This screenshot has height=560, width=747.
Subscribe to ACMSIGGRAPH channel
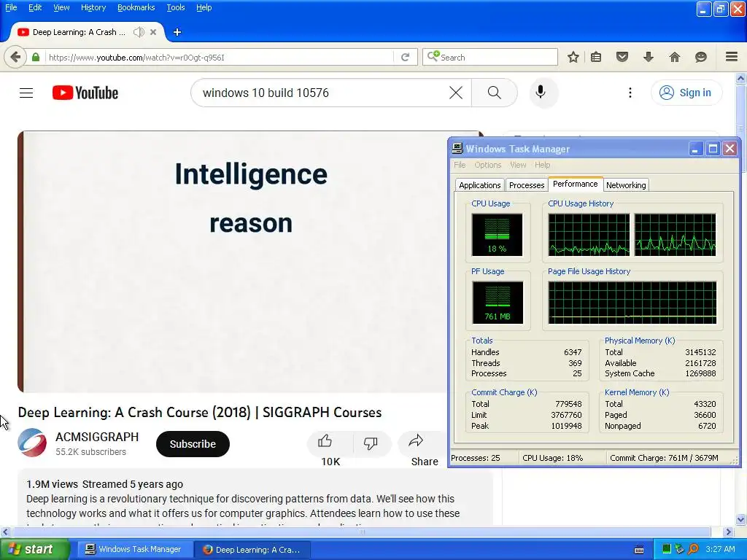[193, 444]
